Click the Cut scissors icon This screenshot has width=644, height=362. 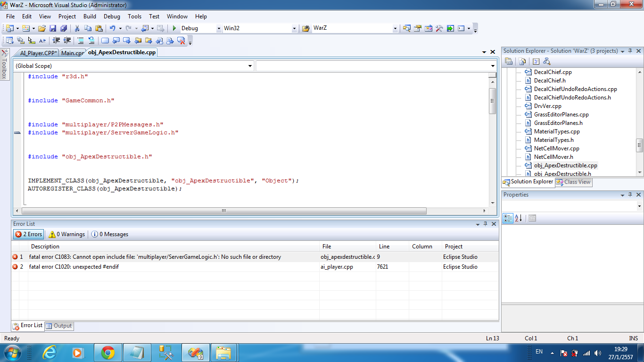(77, 28)
